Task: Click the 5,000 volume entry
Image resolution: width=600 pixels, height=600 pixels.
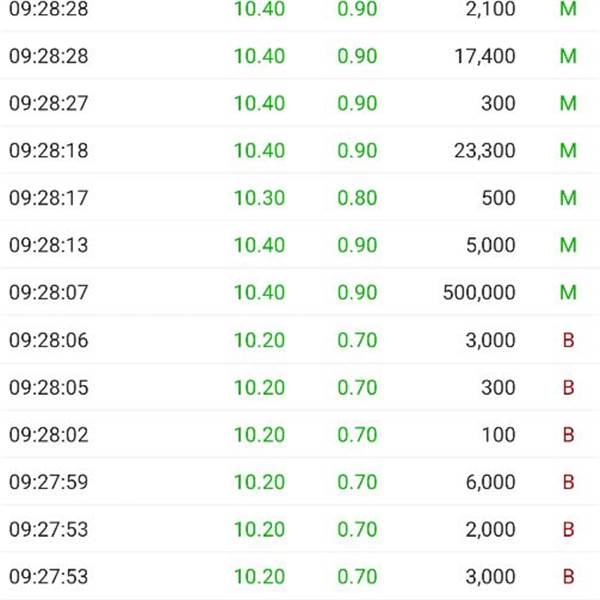Action: [491, 245]
